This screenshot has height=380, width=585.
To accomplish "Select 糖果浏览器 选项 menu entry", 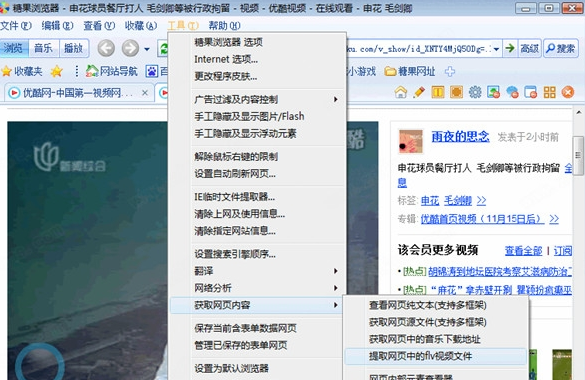I will (x=257, y=42).
